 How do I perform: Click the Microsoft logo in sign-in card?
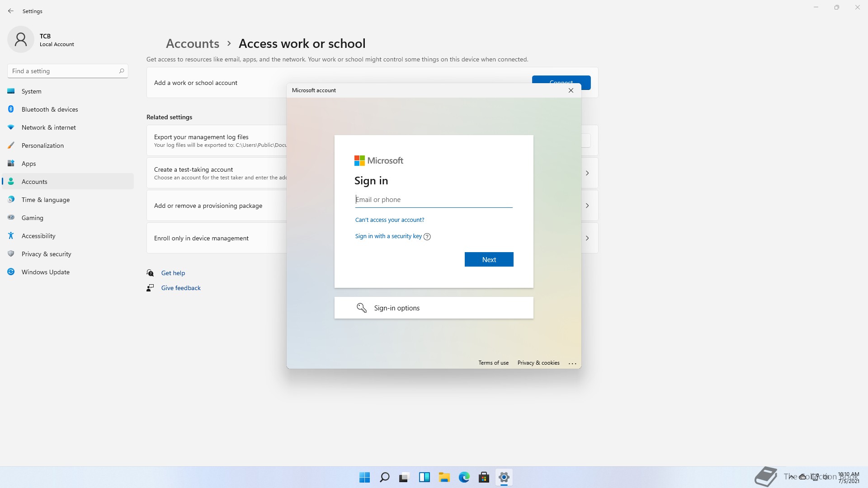(x=379, y=160)
